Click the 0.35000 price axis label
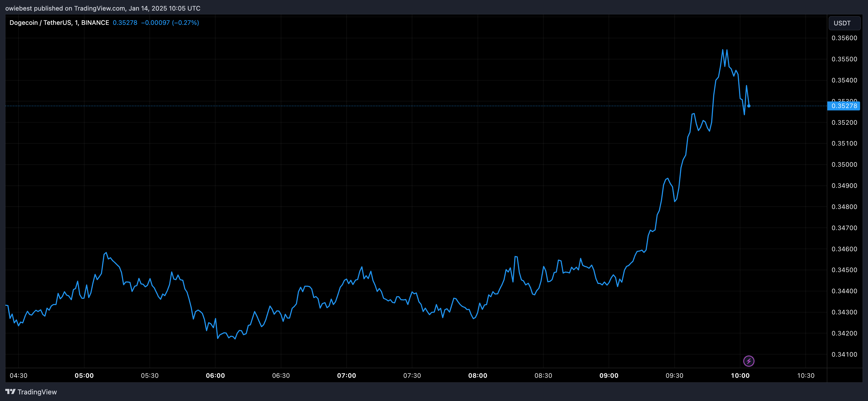 [844, 165]
